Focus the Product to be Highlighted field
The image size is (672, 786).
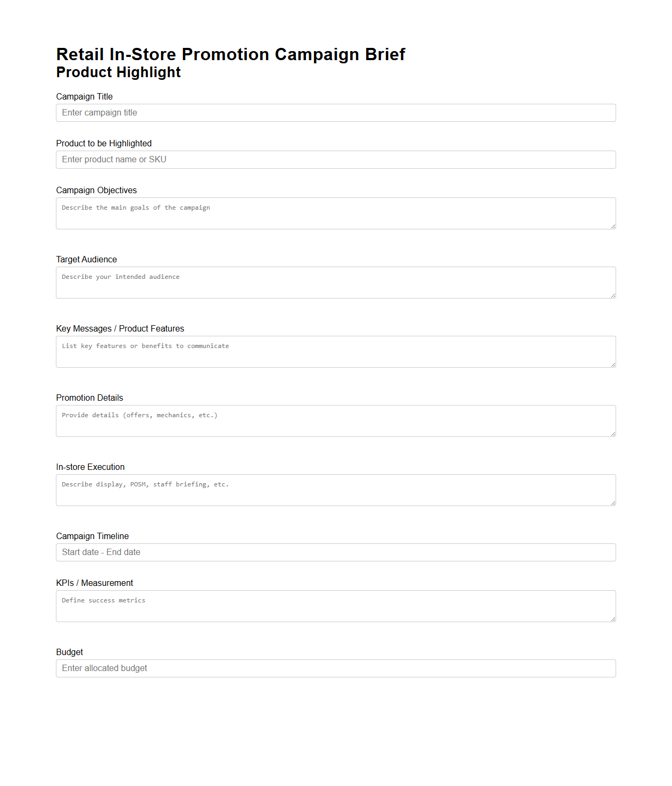pyautogui.click(x=335, y=159)
